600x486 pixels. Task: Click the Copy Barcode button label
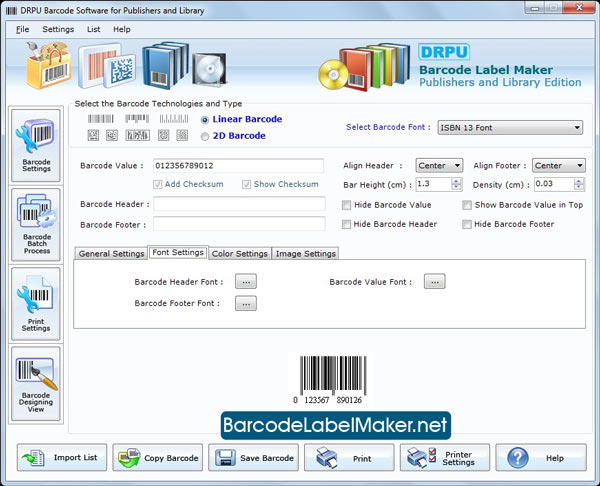(x=171, y=458)
